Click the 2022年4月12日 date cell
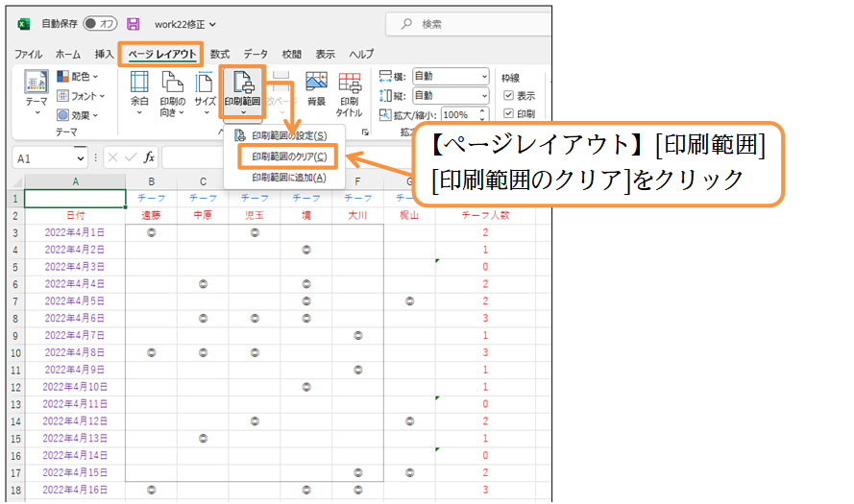Screen dimensions: 854x504 click(x=75, y=421)
